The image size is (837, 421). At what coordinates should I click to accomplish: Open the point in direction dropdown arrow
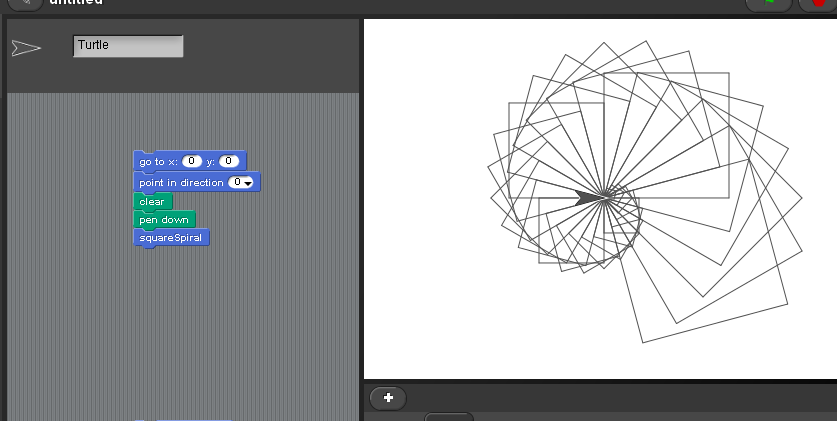pyautogui.click(x=248, y=184)
